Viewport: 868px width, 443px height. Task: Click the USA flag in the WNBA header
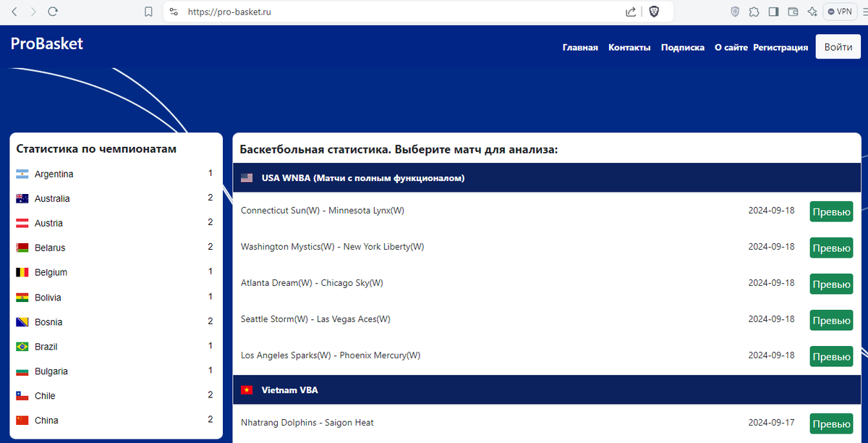click(x=247, y=178)
